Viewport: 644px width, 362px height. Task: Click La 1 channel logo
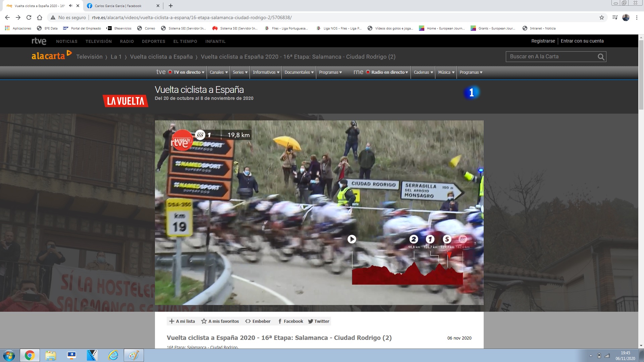coord(471,93)
